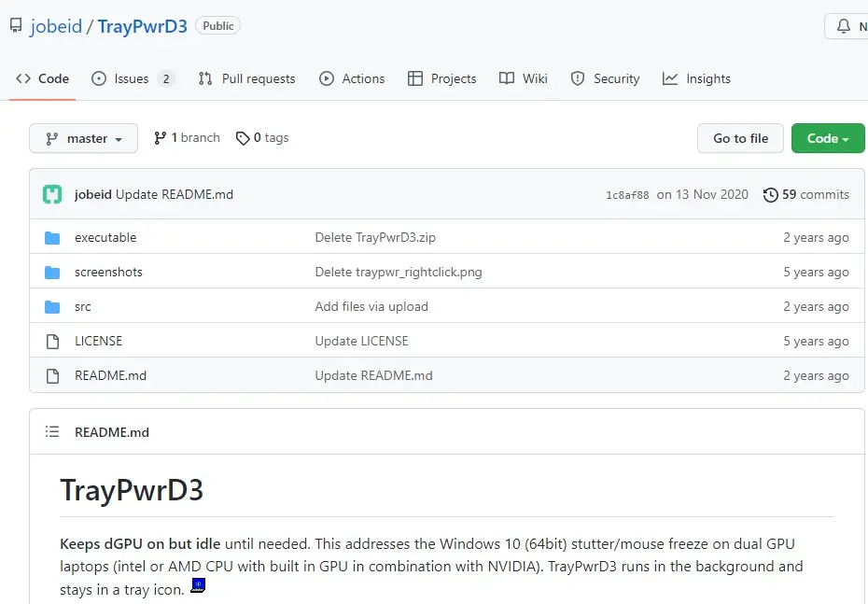
Task: Click the commit history clock icon
Action: (771, 195)
